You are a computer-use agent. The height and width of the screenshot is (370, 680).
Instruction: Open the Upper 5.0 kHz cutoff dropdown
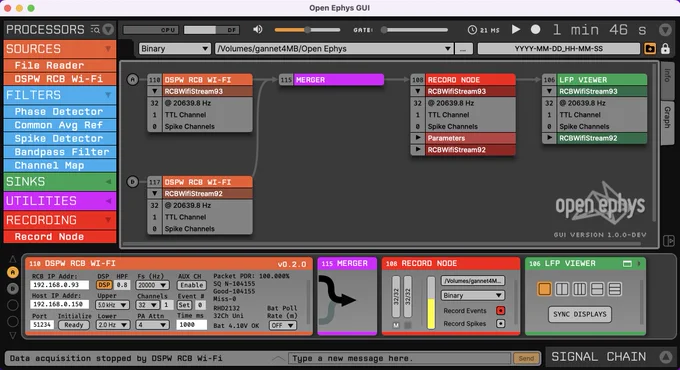112,305
